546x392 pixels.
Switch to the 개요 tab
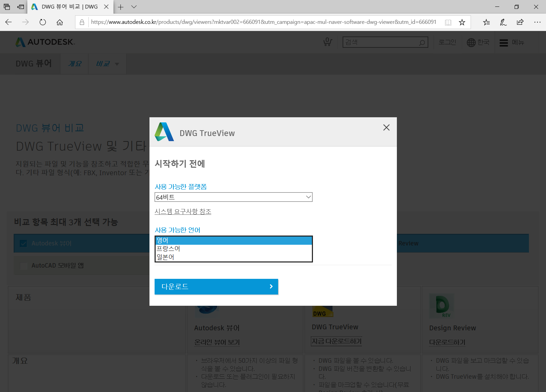[x=74, y=64]
